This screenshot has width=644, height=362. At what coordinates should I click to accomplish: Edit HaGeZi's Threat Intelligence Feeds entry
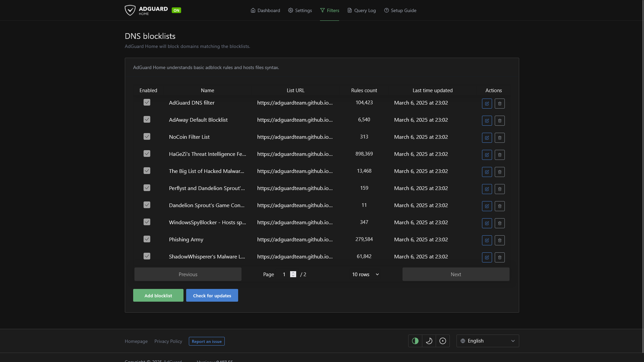pyautogui.click(x=487, y=155)
